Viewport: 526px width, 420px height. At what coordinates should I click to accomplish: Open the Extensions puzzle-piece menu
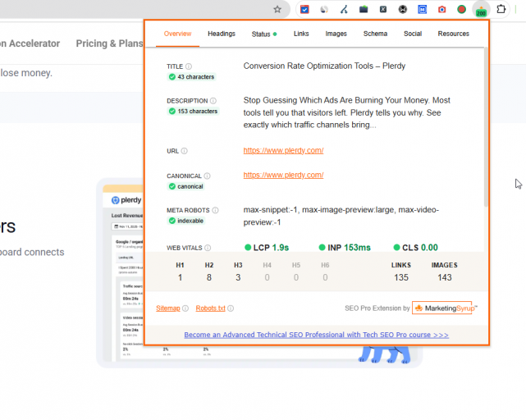pyautogui.click(x=501, y=9)
